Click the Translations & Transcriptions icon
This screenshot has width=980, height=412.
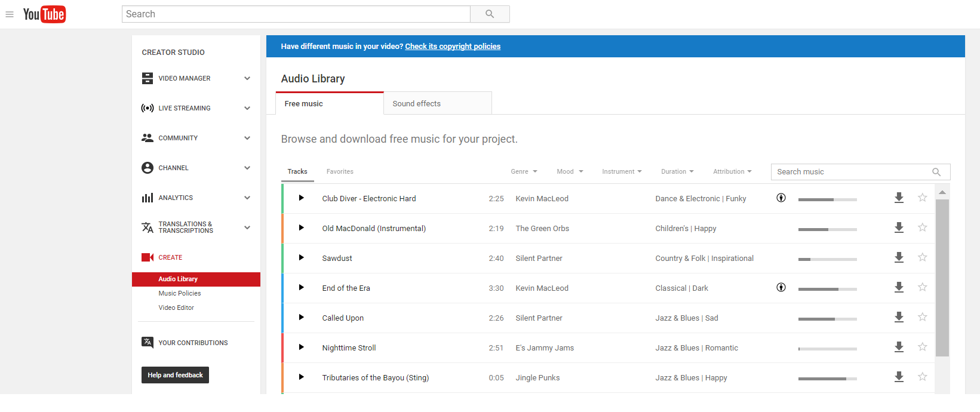[x=148, y=227]
